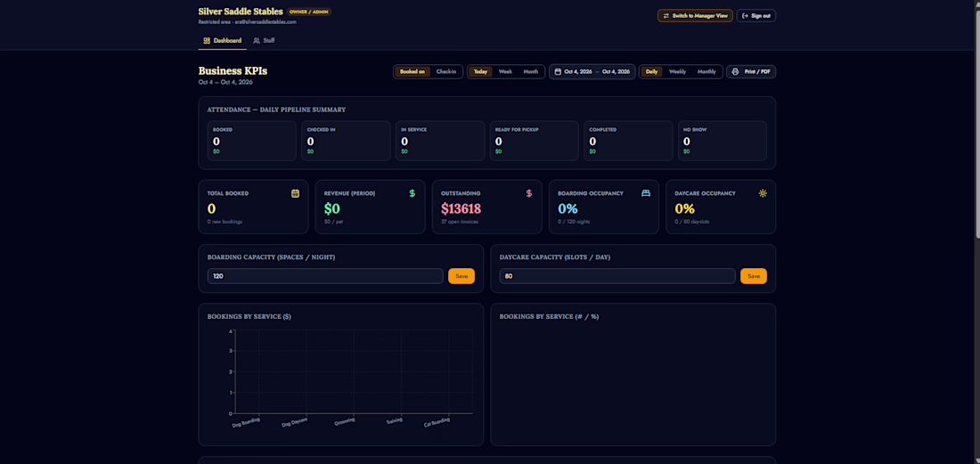Click the printer icon
Image resolution: width=980 pixels, height=464 pixels.
(x=736, y=72)
